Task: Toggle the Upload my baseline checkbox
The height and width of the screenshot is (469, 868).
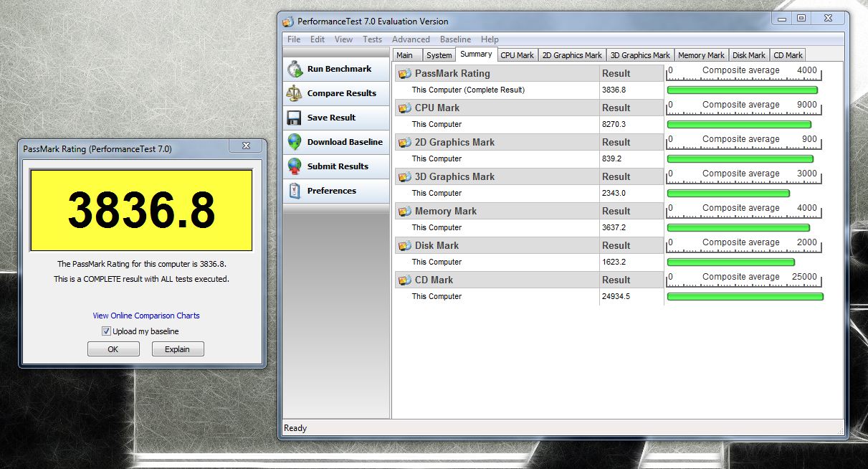Action: click(106, 331)
